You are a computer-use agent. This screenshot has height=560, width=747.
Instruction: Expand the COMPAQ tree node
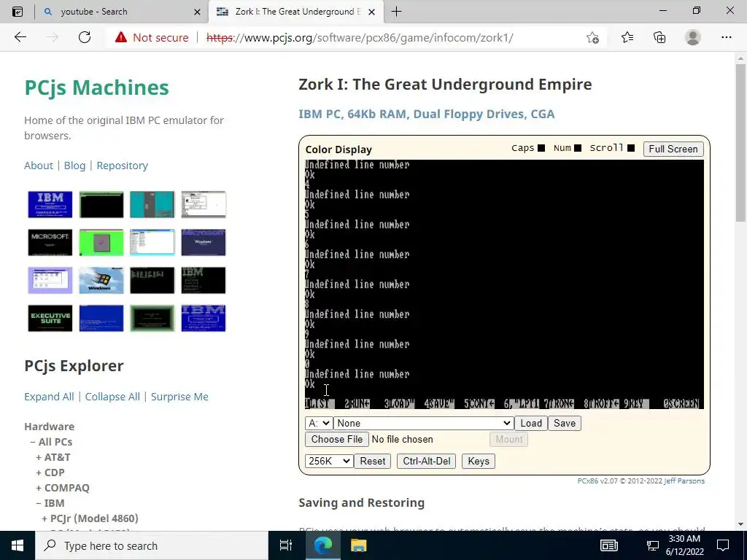coord(63,488)
